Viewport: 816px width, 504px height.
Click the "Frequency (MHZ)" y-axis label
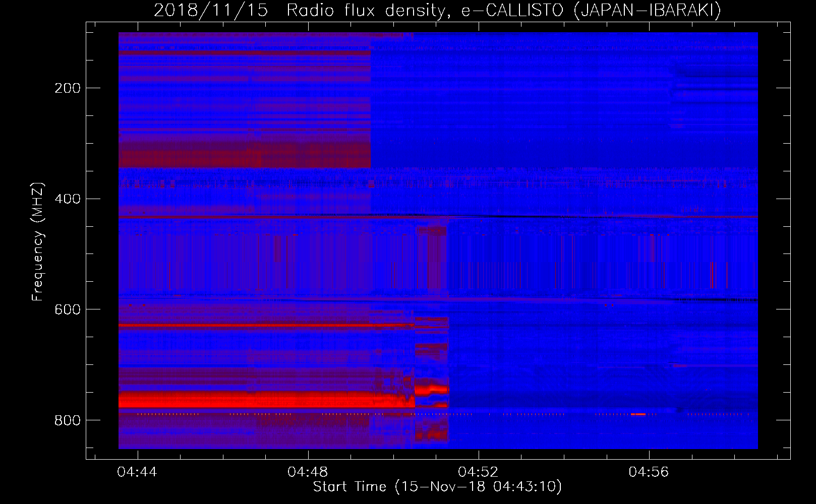38,241
